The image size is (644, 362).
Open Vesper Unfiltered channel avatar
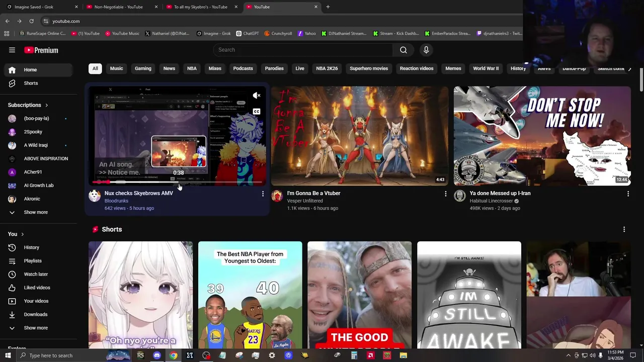(277, 196)
